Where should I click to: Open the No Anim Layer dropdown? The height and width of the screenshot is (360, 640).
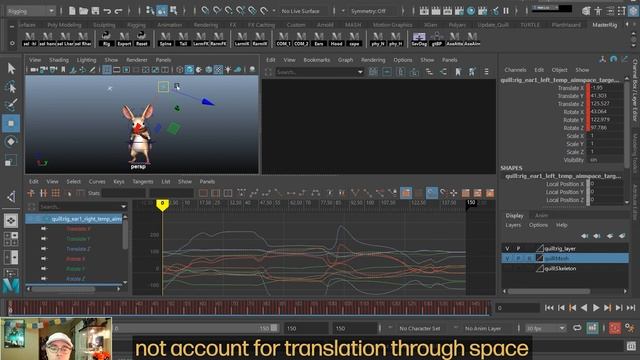click(x=483, y=328)
